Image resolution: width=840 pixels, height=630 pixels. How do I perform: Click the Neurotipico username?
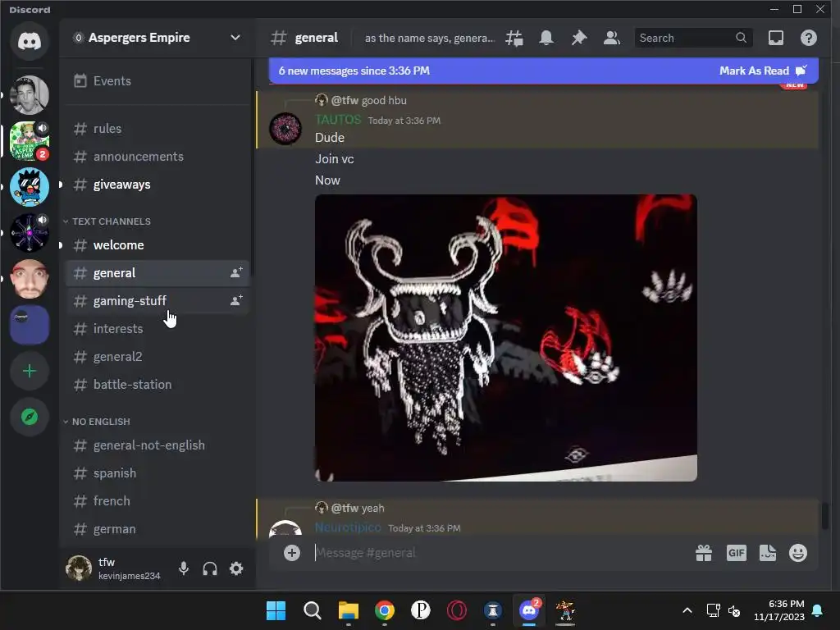click(x=348, y=527)
